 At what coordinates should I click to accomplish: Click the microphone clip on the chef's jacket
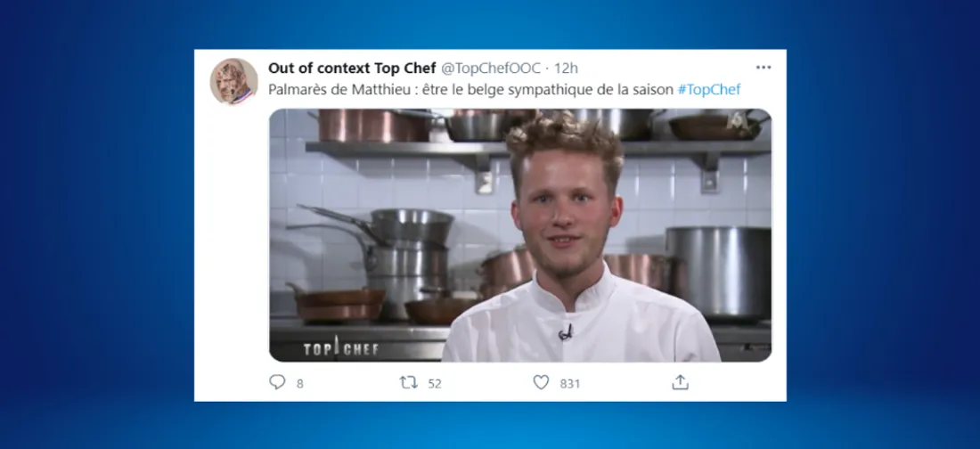coord(565,333)
